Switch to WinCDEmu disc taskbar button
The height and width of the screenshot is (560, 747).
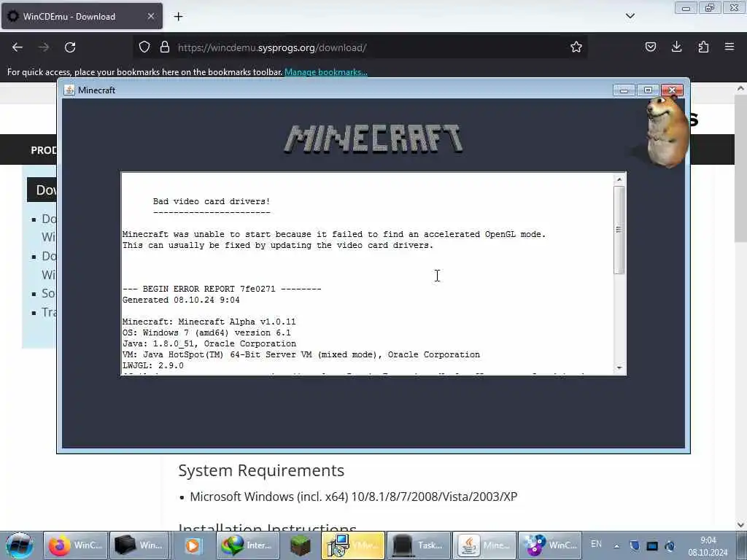pos(550,545)
